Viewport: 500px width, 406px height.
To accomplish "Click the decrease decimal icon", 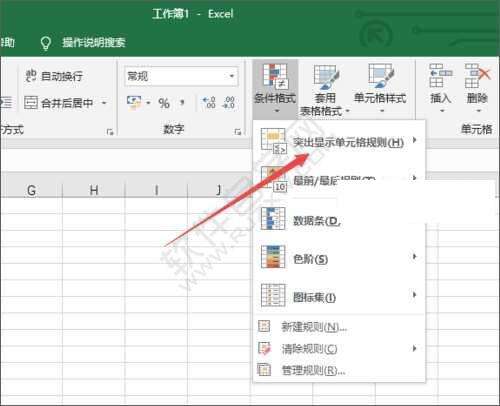I will [229, 103].
